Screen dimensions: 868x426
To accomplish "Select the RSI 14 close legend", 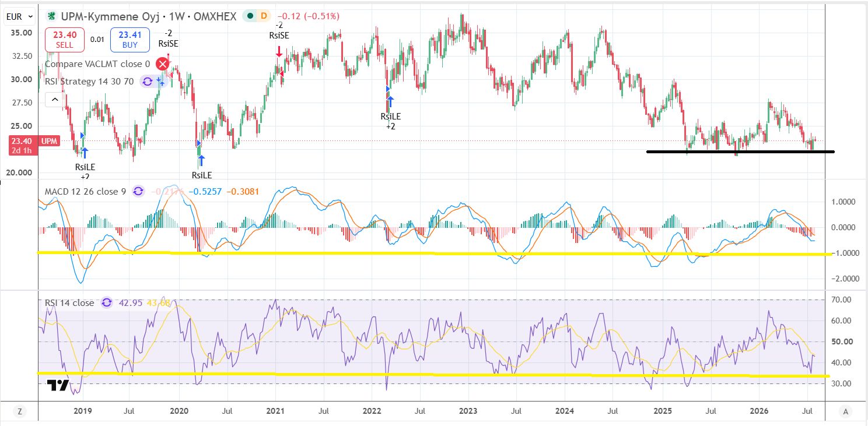I will pos(70,302).
